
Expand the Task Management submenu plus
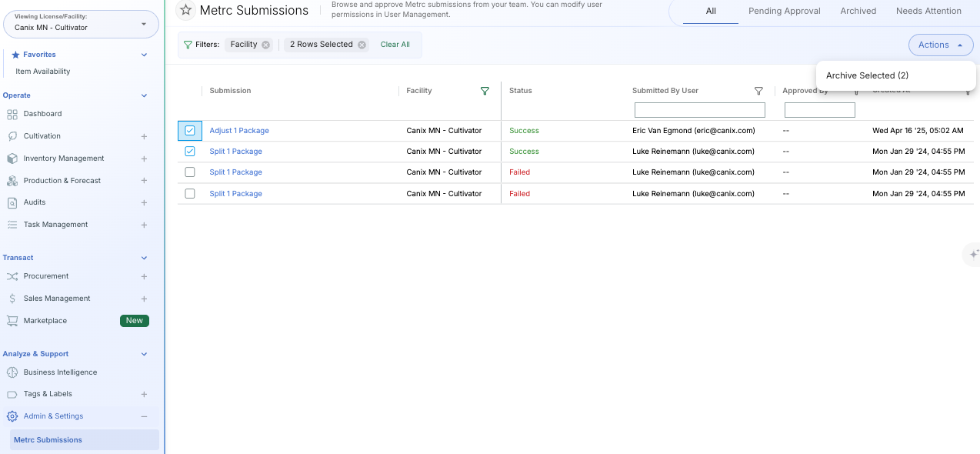pyautogui.click(x=144, y=225)
